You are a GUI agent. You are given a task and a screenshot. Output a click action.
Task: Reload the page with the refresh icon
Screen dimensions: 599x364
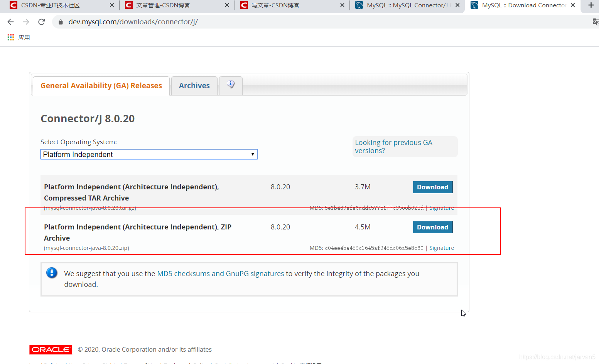(x=42, y=22)
